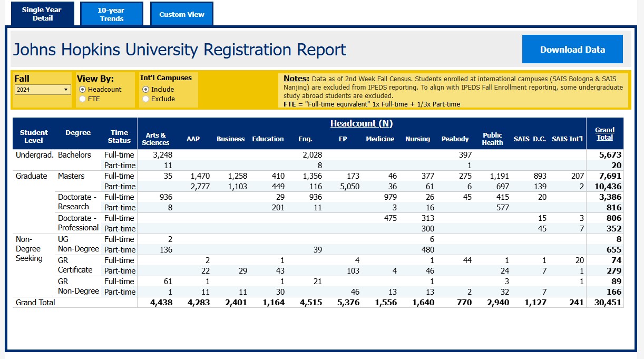Select the Headcount radio button

pyautogui.click(x=83, y=90)
